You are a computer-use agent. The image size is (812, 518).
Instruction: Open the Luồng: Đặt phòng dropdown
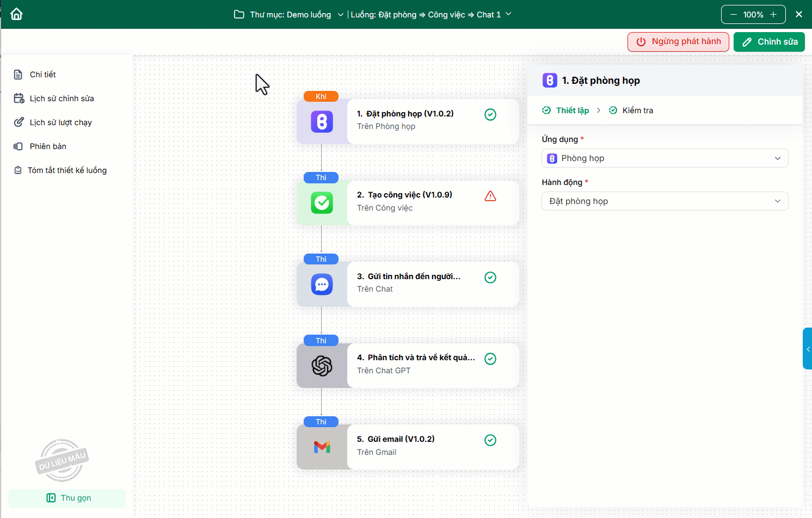coord(431,15)
